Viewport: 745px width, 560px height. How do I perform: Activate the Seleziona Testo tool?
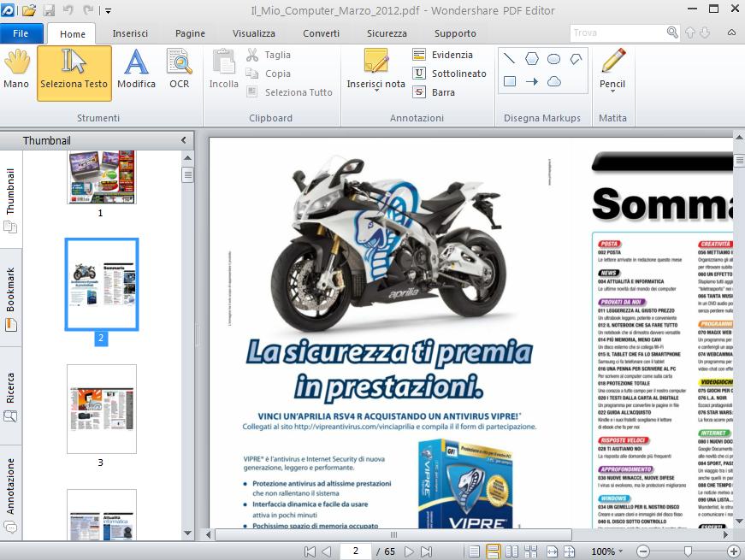point(74,74)
